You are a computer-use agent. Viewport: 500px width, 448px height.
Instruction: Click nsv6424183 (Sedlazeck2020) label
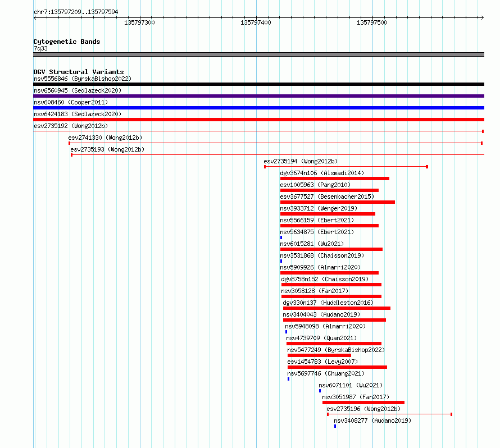[x=78, y=114]
